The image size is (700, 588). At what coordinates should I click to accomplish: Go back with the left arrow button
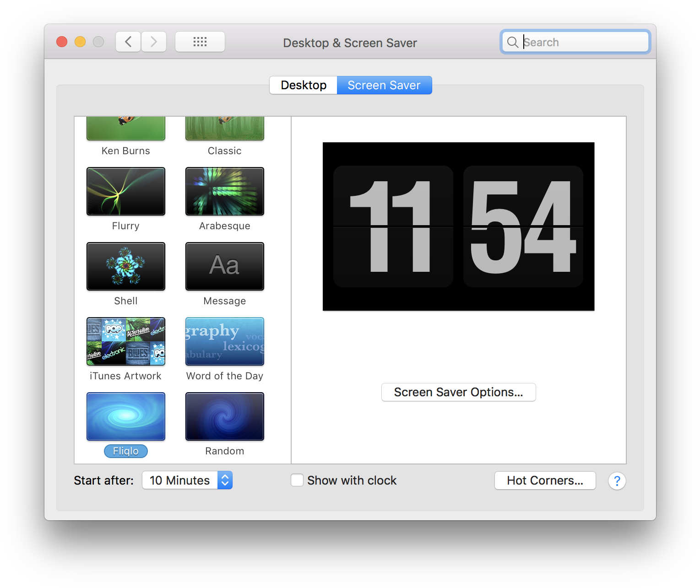(x=128, y=42)
